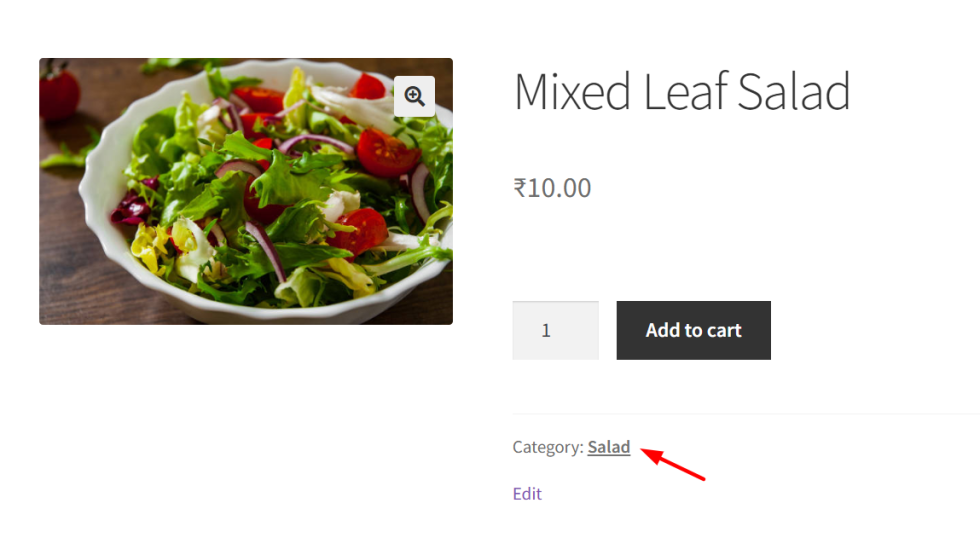Click the Add to cart button

693,330
